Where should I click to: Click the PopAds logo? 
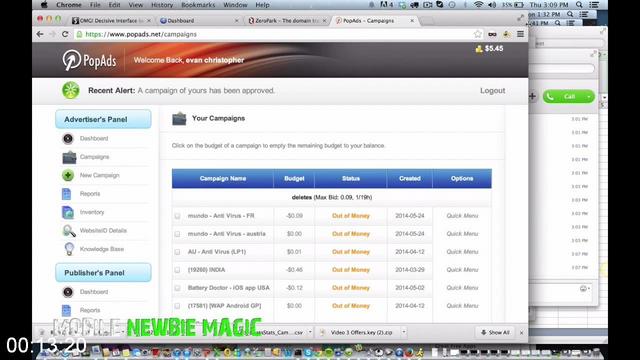89,60
